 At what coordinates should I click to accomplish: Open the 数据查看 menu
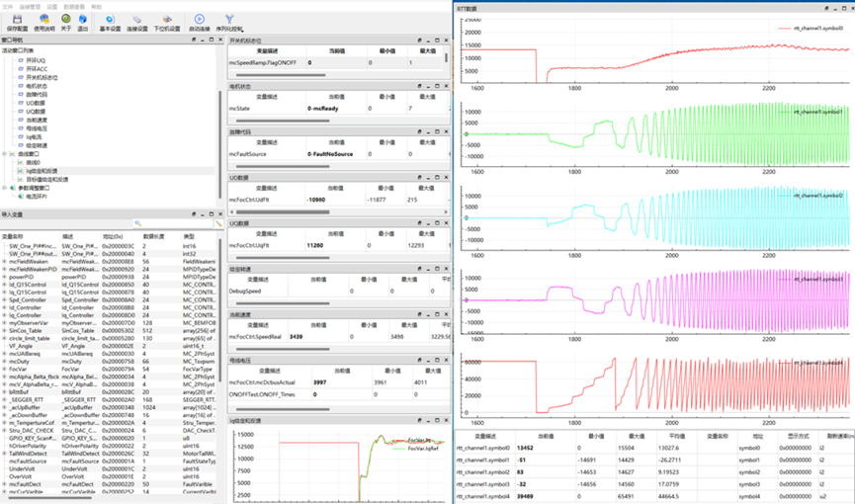[73, 6]
